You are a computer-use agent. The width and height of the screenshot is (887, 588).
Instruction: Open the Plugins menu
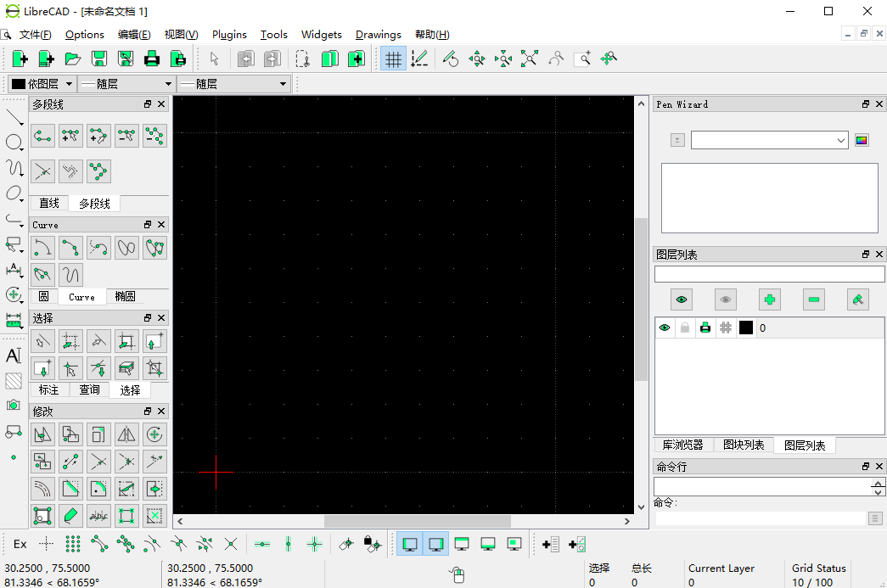pyautogui.click(x=229, y=35)
